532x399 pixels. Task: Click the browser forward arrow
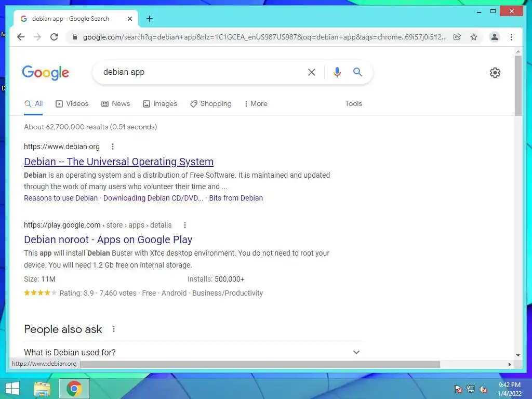pos(37,37)
